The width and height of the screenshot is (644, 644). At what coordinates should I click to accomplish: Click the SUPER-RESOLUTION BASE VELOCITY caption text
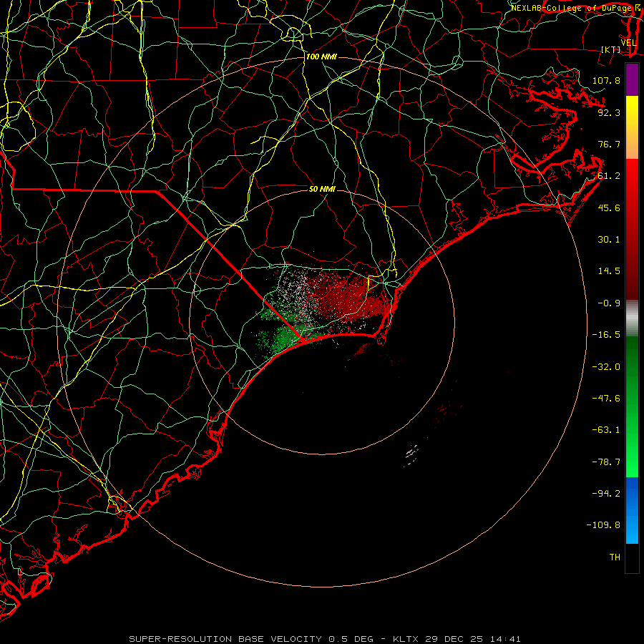coord(227,639)
